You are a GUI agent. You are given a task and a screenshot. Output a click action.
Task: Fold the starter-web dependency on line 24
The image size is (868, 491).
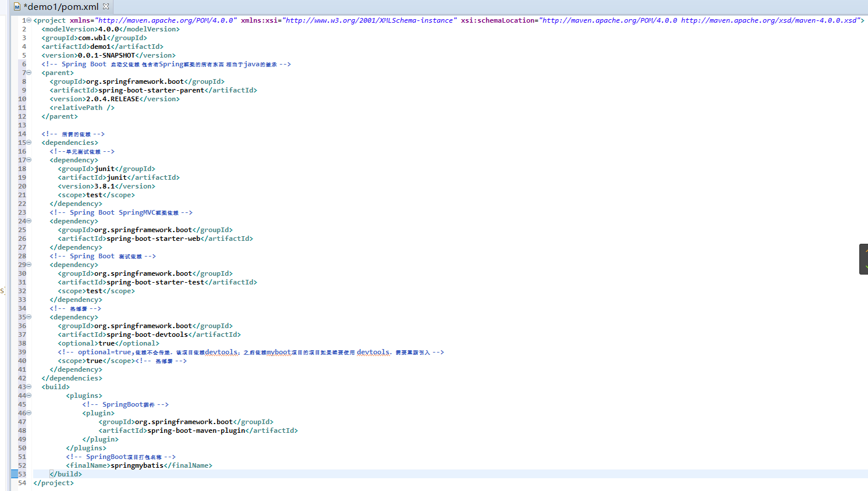pos(29,221)
